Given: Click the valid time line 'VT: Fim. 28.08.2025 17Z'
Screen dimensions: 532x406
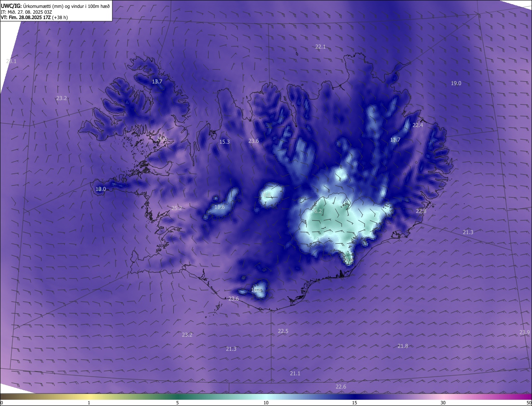Looking at the screenshot, I should tap(25, 17).
